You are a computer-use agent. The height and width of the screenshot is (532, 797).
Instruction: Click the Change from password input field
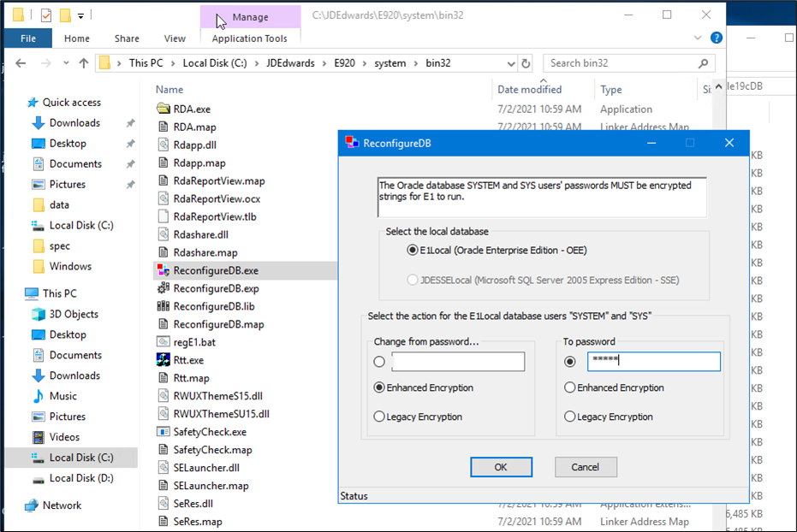(x=458, y=362)
